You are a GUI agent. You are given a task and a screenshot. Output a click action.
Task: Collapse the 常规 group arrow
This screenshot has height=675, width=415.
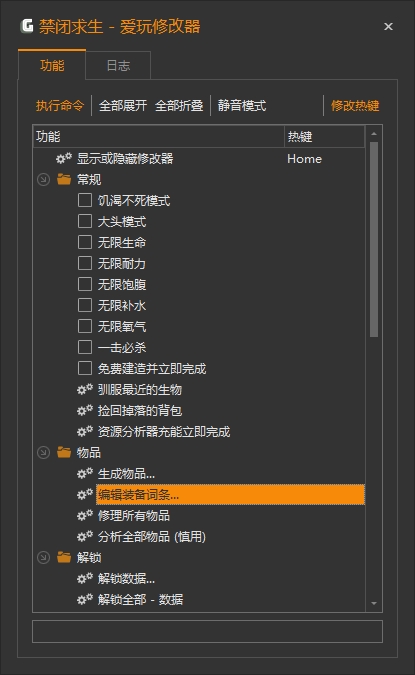pyautogui.click(x=43, y=180)
